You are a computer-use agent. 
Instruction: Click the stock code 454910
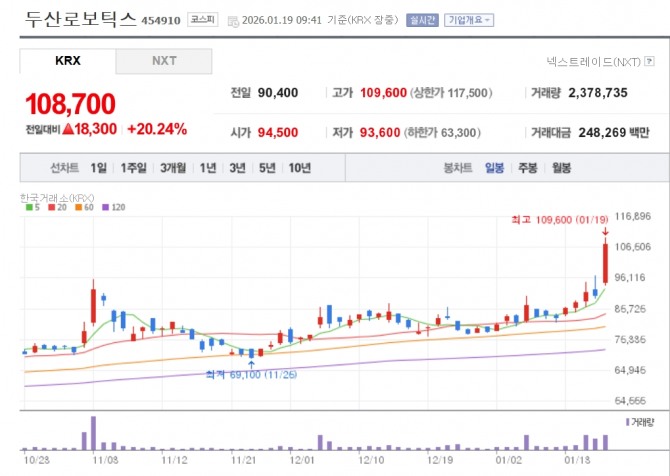(161, 21)
